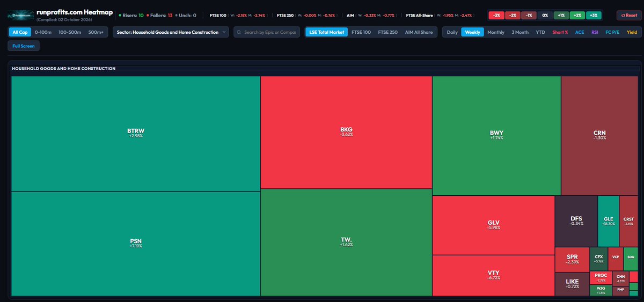Screen dimensions: 644x302
Task: Select the Daily timeframe
Action: click(x=452, y=32)
